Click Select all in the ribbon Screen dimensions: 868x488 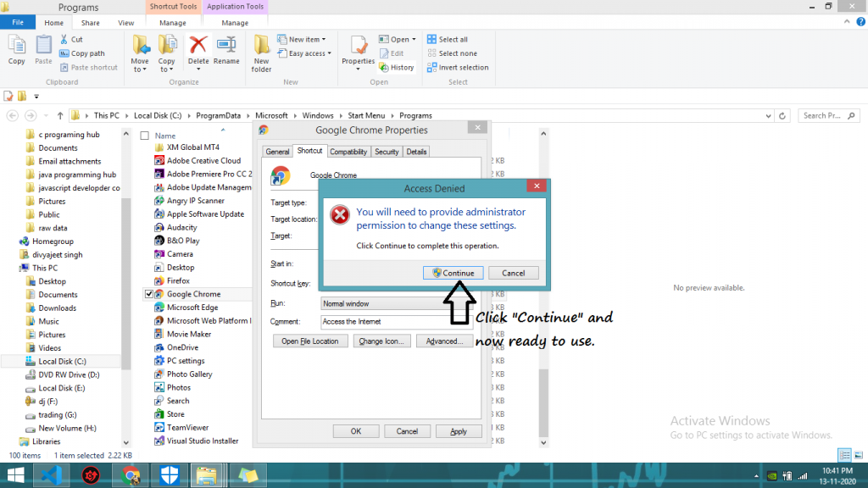coord(448,39)
